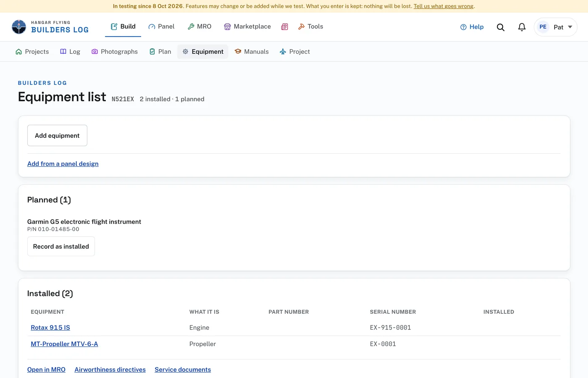
Task: Open the Project sub-tab with airplane icon
Action: pyautogui.click(x=295, y=52)
